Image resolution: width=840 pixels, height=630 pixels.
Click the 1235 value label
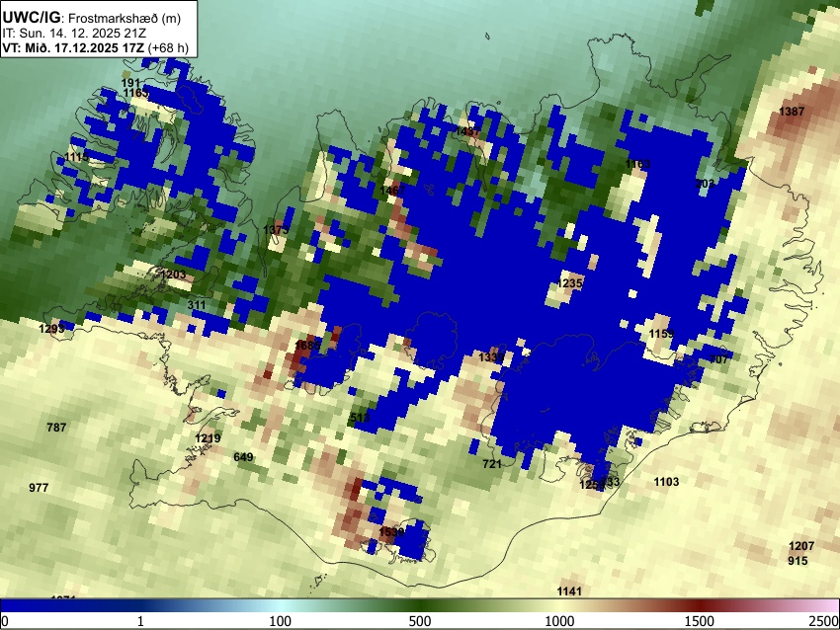pyautogui.click(x=570, y=283)
